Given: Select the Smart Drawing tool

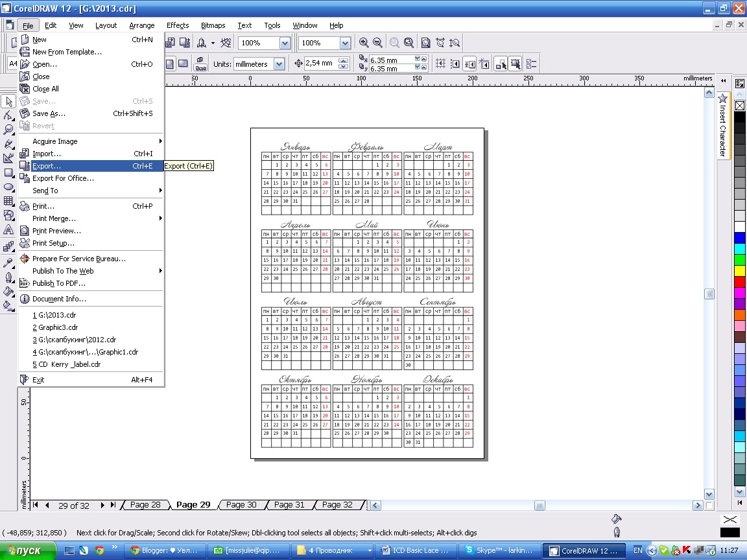Looking at the screenshot, I should (x=8, y=158).
